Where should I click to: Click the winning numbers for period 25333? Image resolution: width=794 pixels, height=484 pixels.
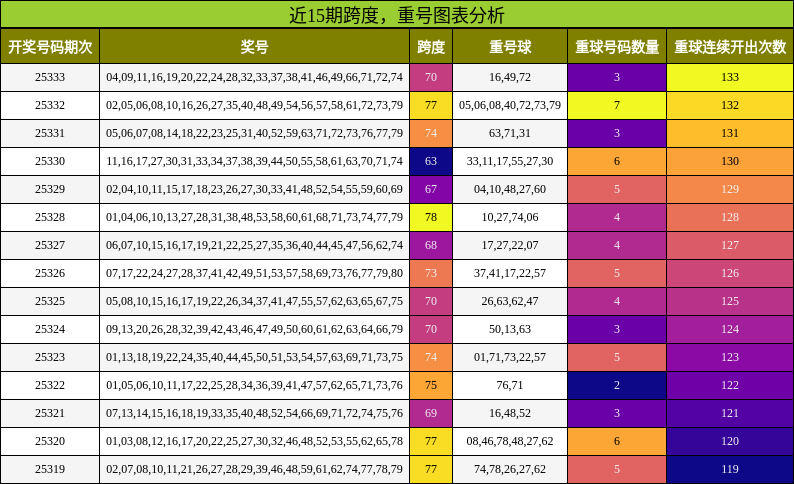tap(254, 77)
